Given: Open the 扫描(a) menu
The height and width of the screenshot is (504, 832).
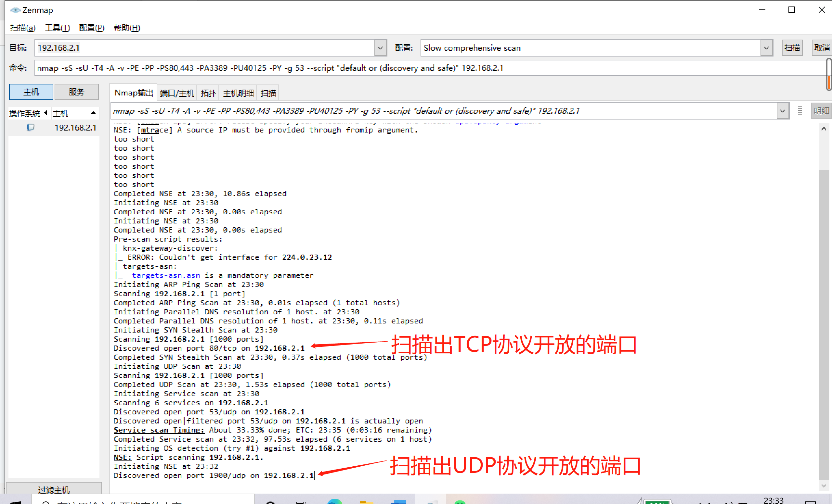Looking at the screenshot, I should 23,28.
